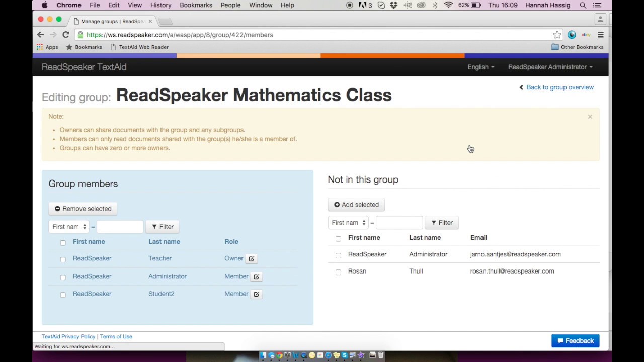This screenshot has width=644, height=362.
Task: Open the English language dropdown
Action: [480, 67]
